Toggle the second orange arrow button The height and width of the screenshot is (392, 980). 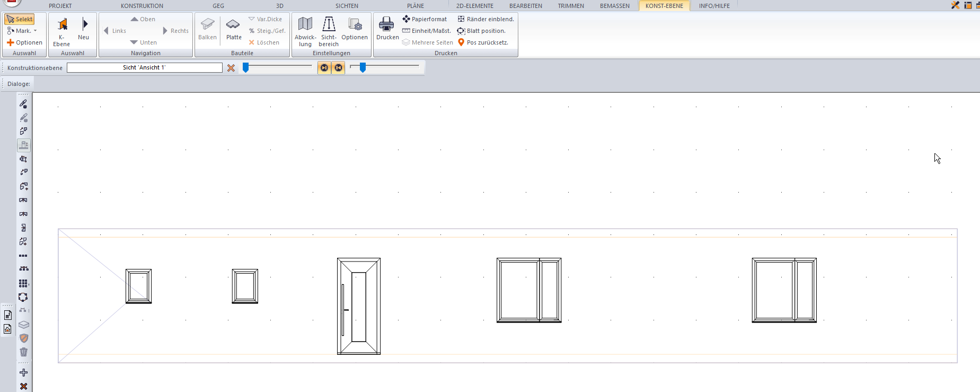[338, 68]
